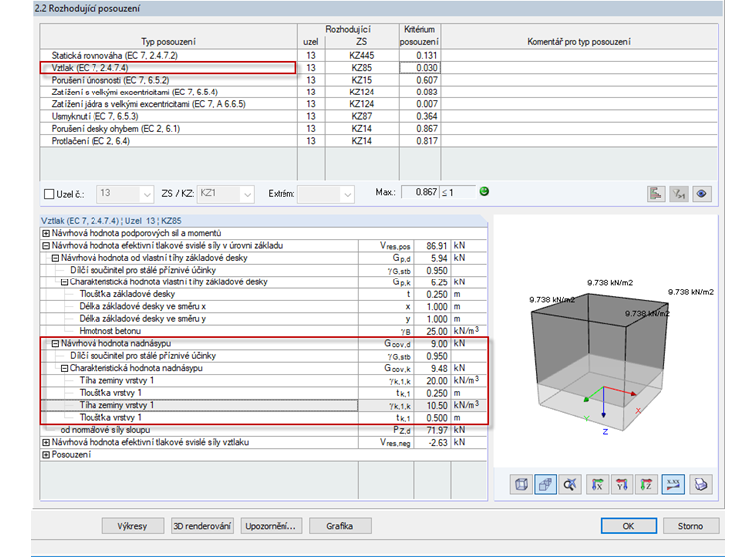Click the zoom-all magnifier icon
Image resolution: width=756 pixels, height=557 pixels.
click(x=570, y=484)
